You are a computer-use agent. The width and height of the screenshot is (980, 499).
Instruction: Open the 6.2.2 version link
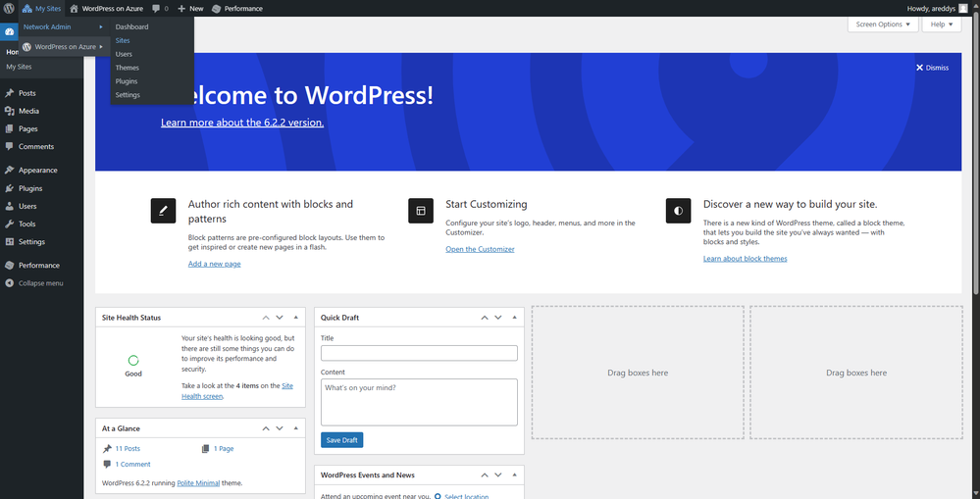[x=242, y=123]
